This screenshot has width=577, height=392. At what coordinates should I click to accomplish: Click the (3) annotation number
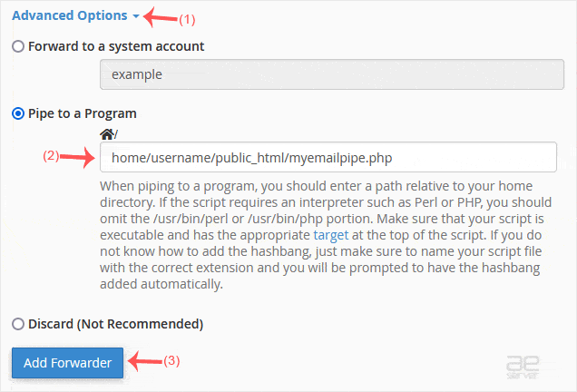(171, 360)
